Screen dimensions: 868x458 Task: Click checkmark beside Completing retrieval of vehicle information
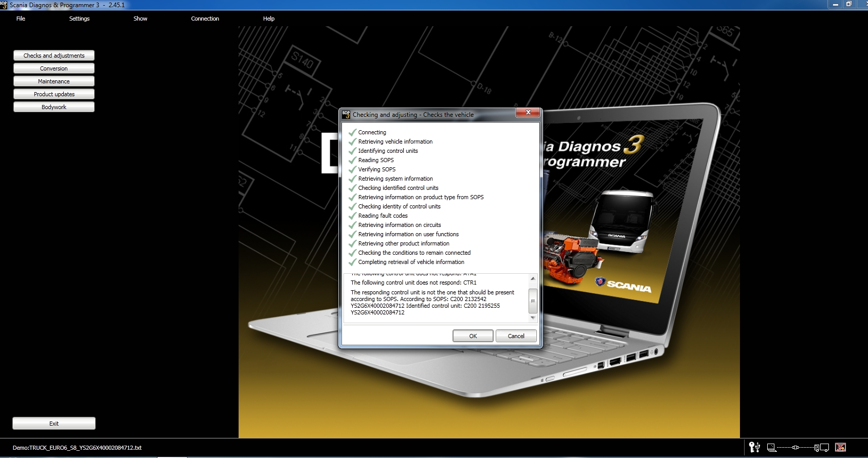(352, 262)
